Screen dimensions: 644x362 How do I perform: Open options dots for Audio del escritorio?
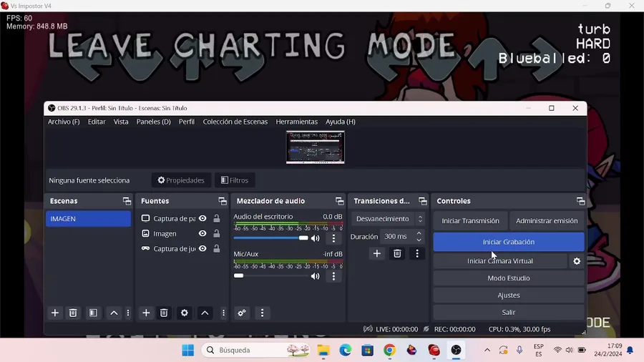[x=333, y=238]
